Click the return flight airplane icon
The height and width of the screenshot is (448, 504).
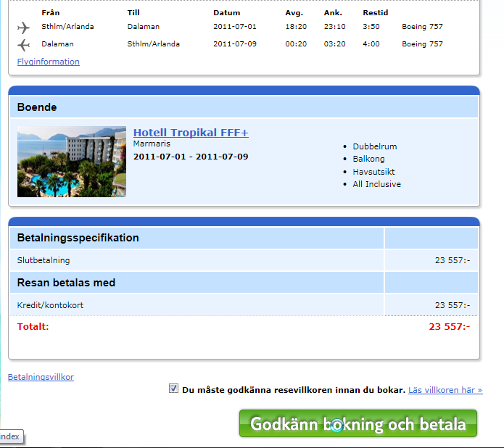24,45
